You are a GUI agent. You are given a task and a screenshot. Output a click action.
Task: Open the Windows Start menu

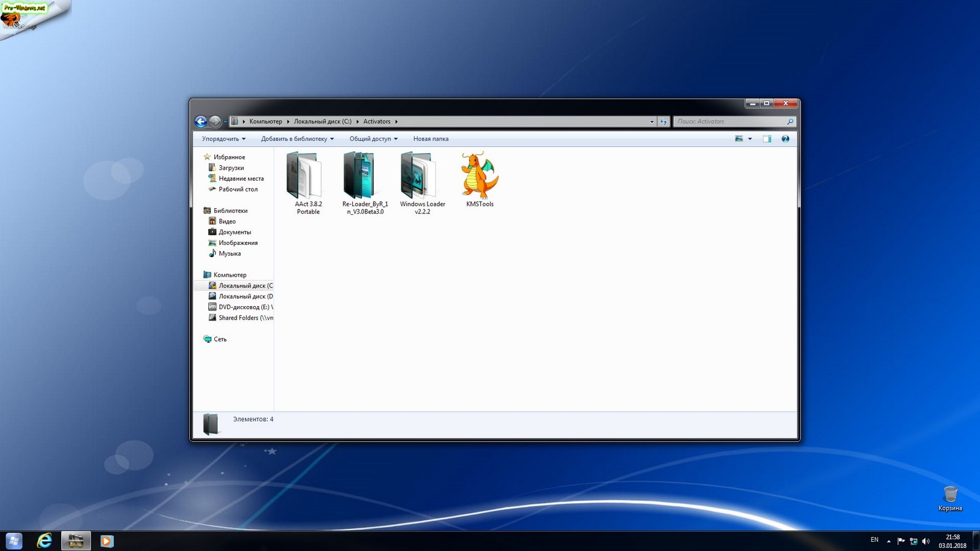(x=14, y=541)
